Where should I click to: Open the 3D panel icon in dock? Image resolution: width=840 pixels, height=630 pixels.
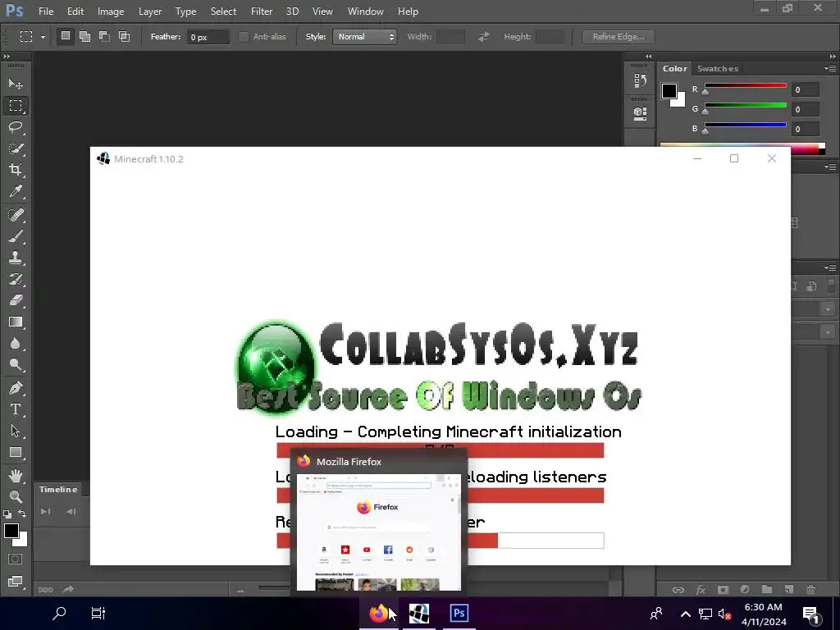640,113
